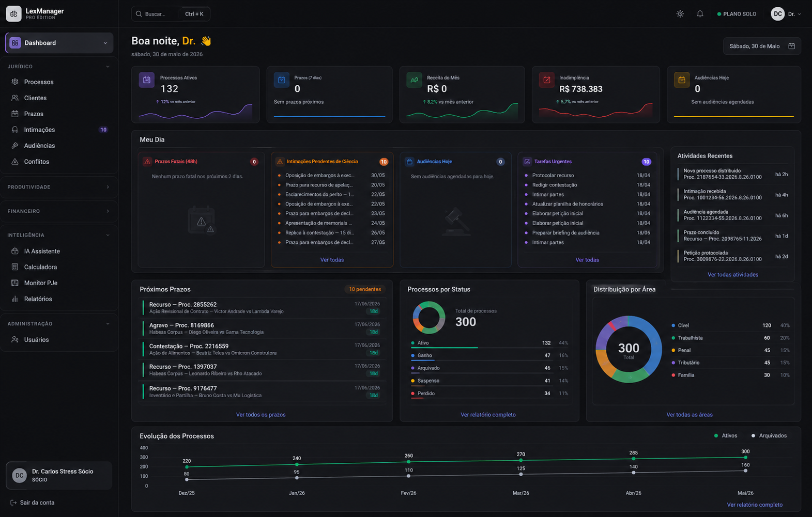Click the Sair da conta logout icon
Image resolution: width=812 pixels, height=517 pixels.
(x=13, y=503)
